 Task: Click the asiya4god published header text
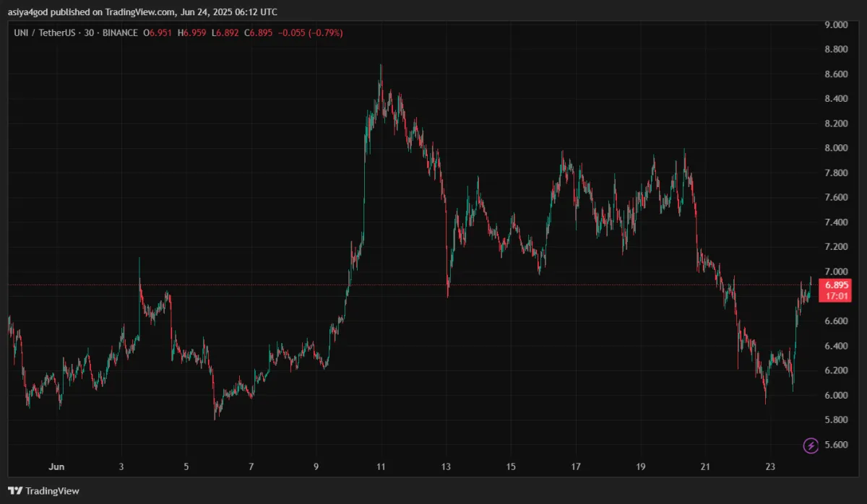tap(144, 12)
